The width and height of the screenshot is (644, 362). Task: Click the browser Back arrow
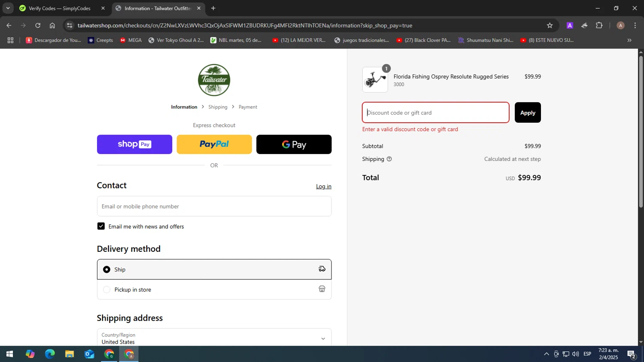pos(9,25)
